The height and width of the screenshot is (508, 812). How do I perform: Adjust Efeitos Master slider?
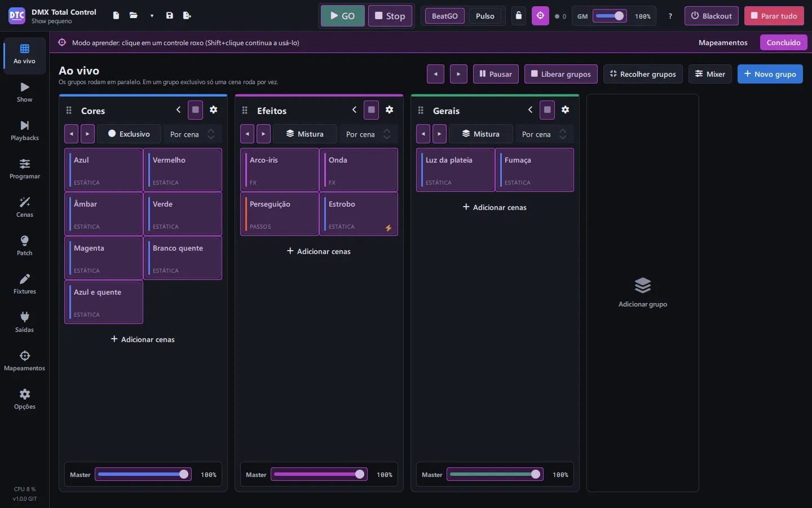(319, 474)
